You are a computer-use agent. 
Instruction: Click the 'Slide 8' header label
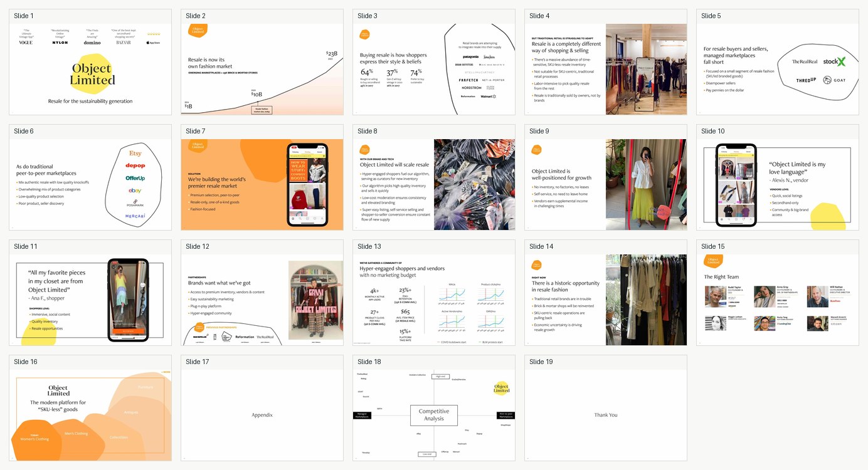point(368,131)
